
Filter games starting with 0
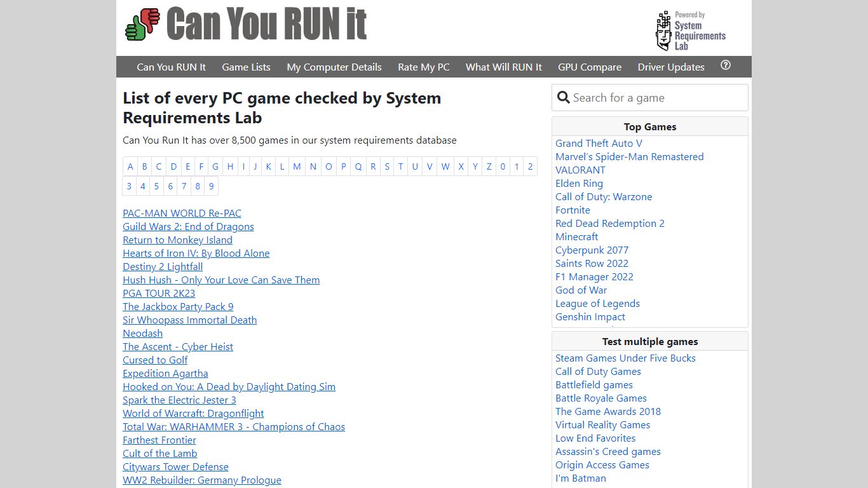(x=503, y=166)
